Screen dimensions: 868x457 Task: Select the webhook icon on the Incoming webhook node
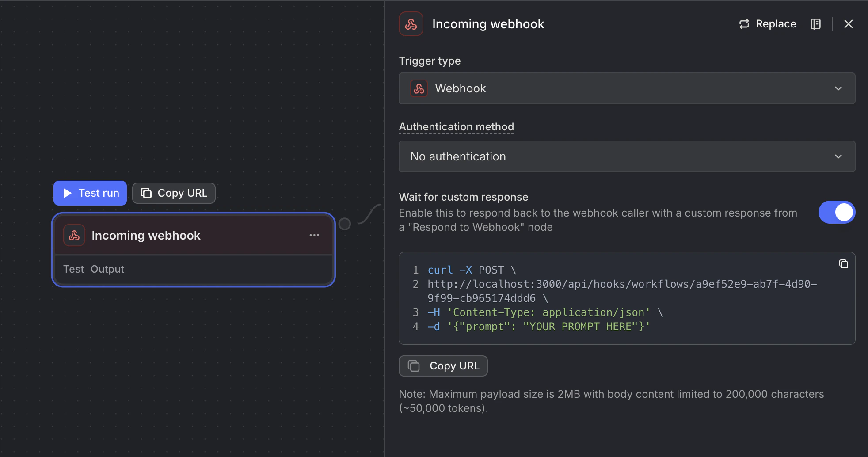[x=74, y=235]
